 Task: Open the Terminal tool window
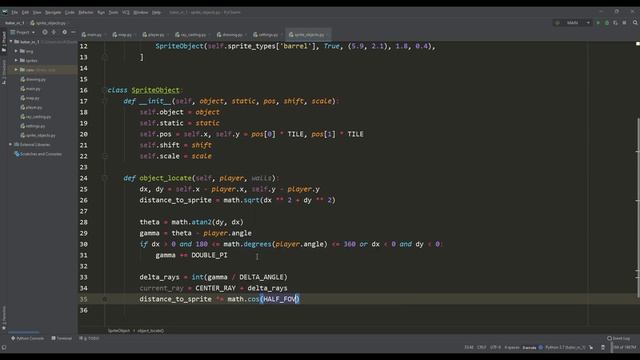click(62, 338)
